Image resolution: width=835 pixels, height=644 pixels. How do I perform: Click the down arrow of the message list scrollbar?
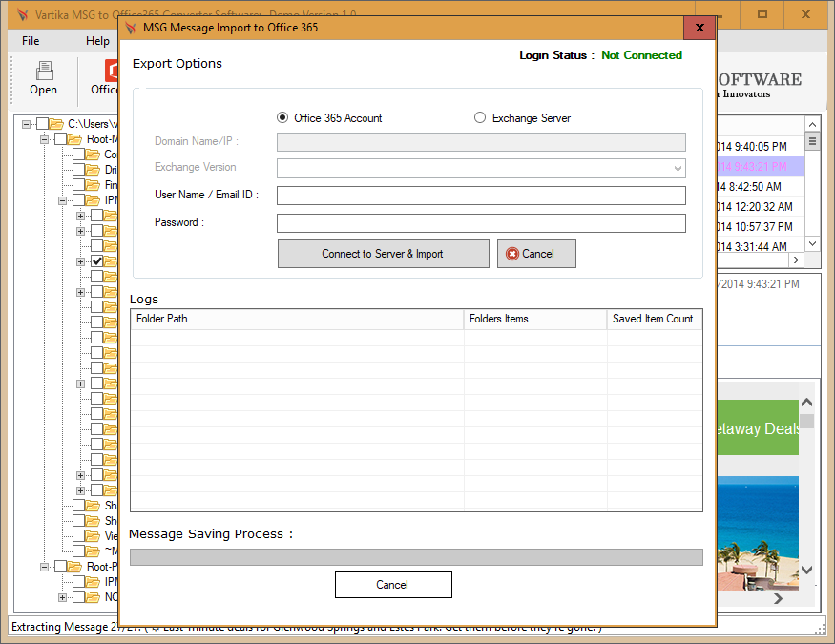[x=812, y=243]
